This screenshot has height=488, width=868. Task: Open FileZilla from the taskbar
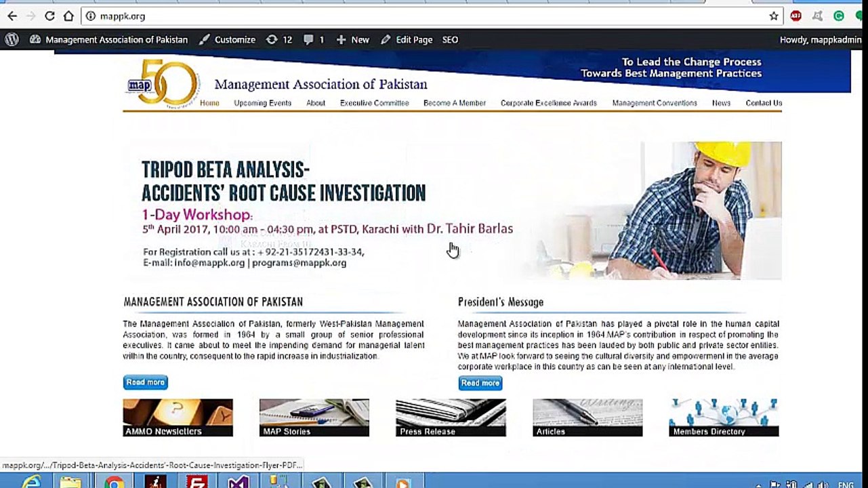pyautogui.click(x=197, y=483)
